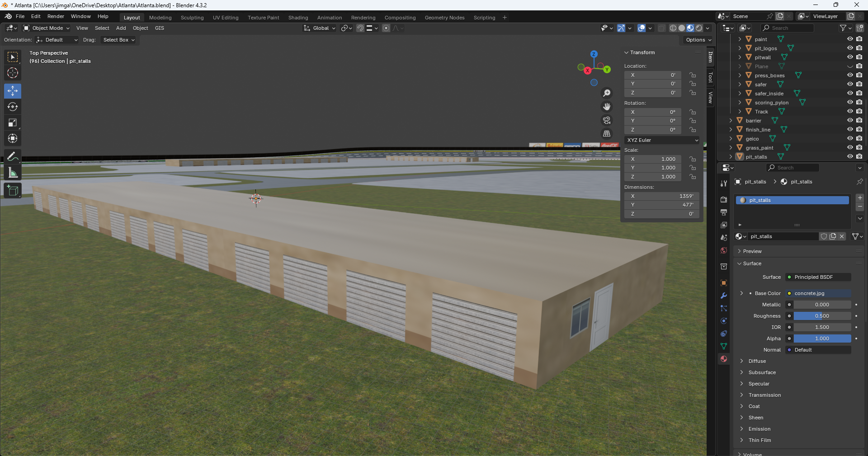The image size is (868, 456).
Task: Lock the X location property
Action: click(693, 75)
